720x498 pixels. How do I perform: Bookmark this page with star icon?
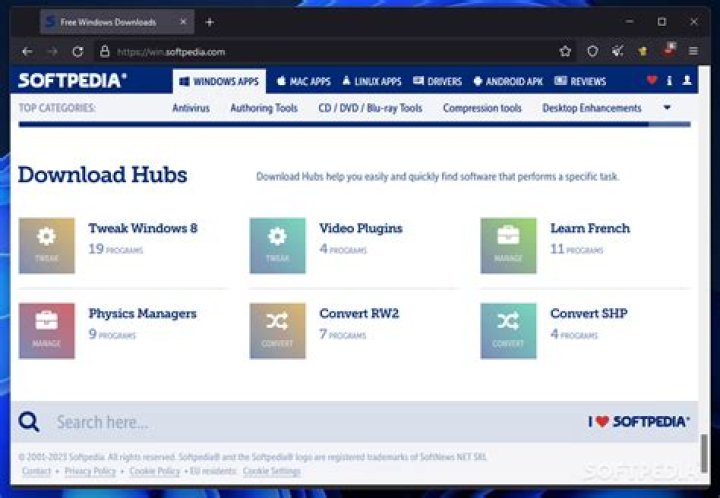click(x=565, y=51)
